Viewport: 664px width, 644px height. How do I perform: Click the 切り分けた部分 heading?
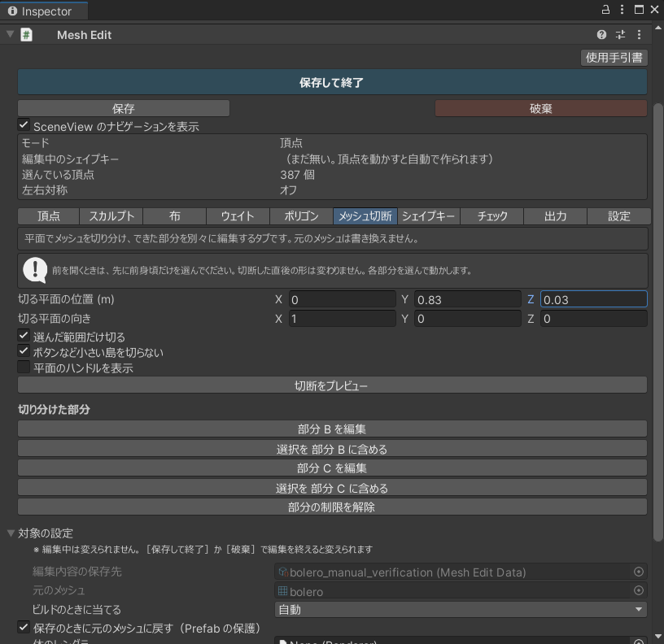pyautogui.click(x=54, y=409)
